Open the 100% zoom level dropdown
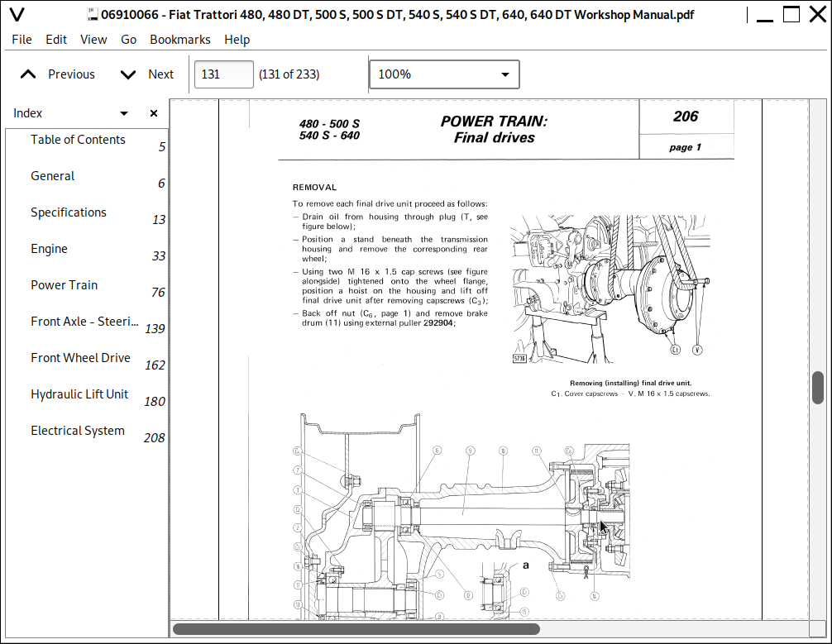Screen dimensions: 832x644 (x=443, y=74)
